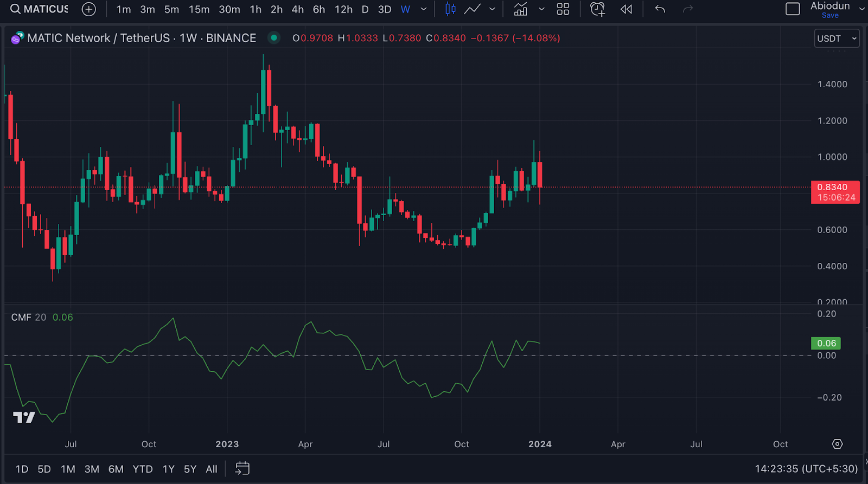Screen dimensions: 868x484
Task: Show All data range
Action: (212, 469)
